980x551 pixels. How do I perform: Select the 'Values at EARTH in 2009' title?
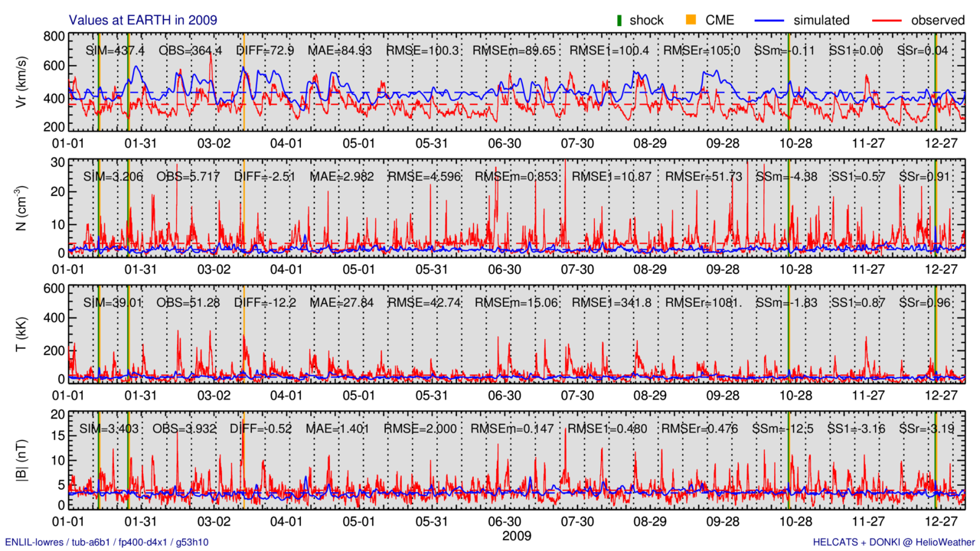click(143, 19)
